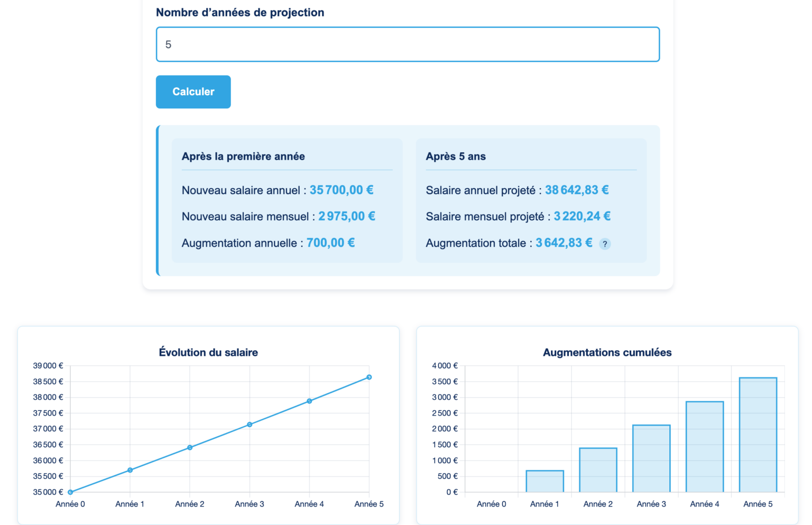Select the Année 5 data point on line chart

click(x=369, y=377)
